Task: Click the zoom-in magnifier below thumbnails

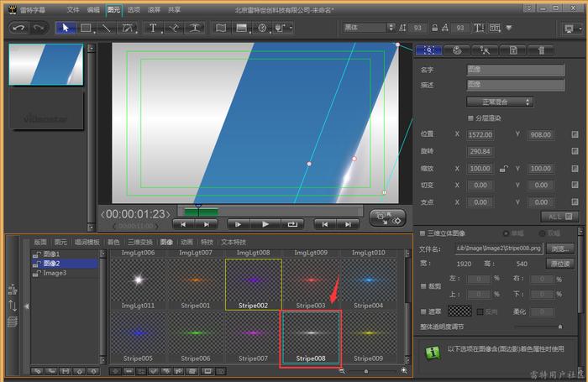Action: pos(404,370)
